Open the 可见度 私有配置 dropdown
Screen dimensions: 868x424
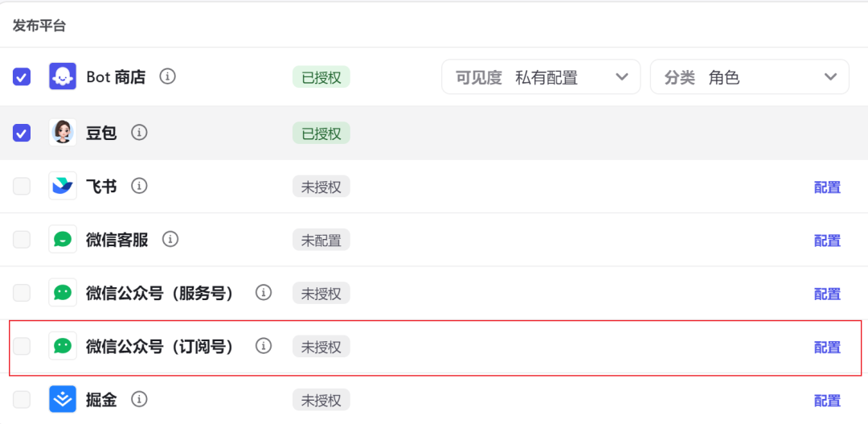(x=540, y=77)
